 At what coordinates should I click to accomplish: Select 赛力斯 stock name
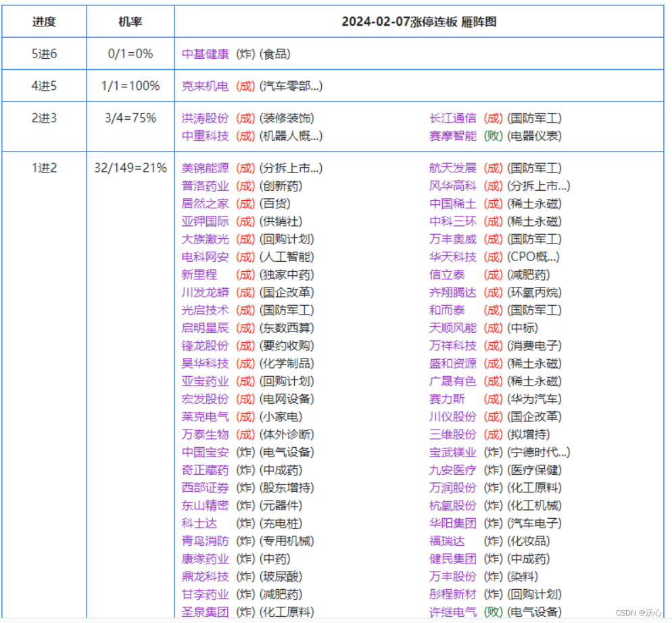coord(447,399)
